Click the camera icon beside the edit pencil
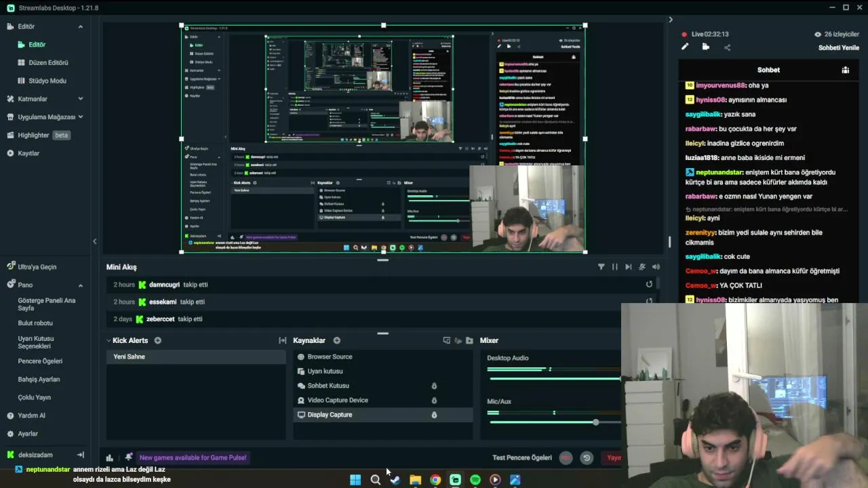 pos(706,47)
